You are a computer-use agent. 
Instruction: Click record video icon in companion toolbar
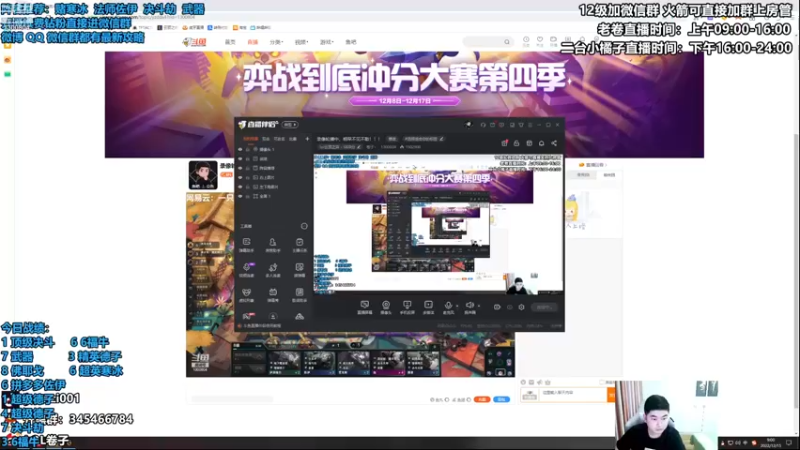coord(497,307)
